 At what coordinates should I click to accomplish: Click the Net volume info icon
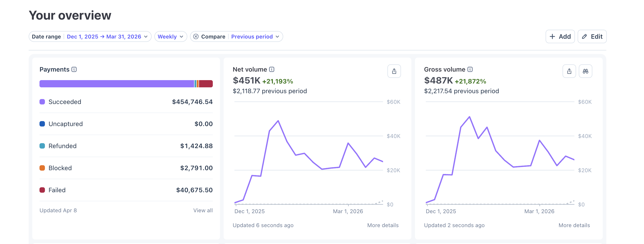(272, 69)
